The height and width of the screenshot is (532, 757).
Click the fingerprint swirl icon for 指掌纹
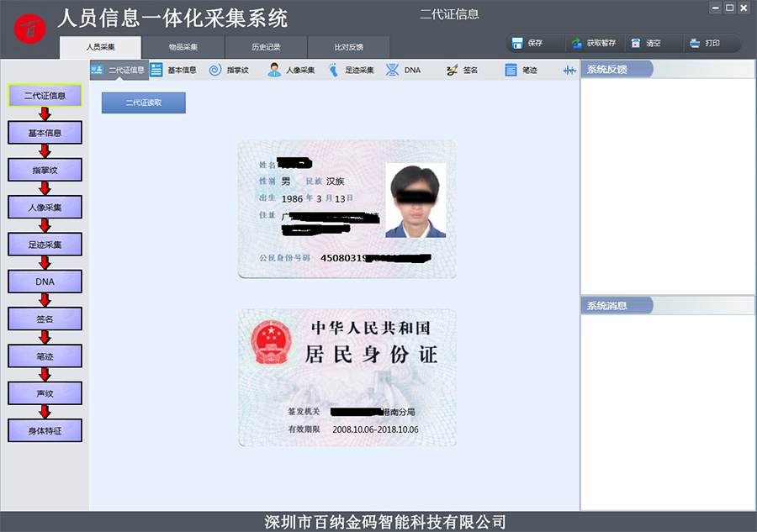tap(214, 70)
